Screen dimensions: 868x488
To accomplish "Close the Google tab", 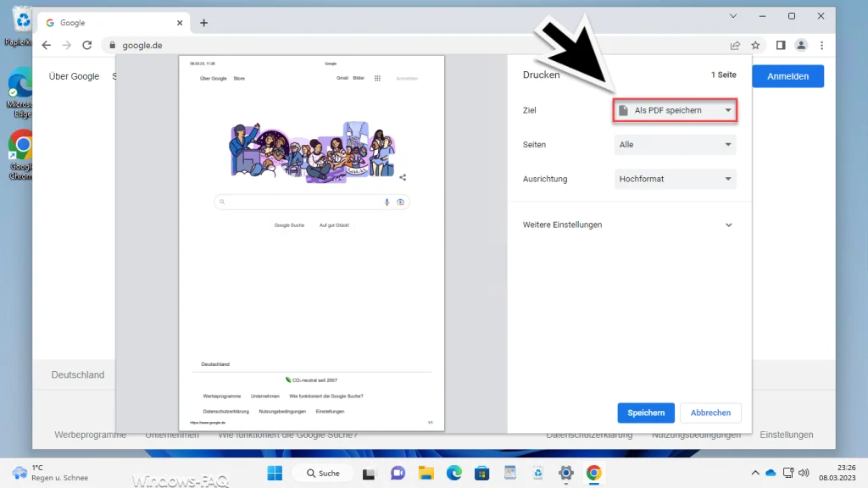I will pyautogui.click(x=180, y=23).
